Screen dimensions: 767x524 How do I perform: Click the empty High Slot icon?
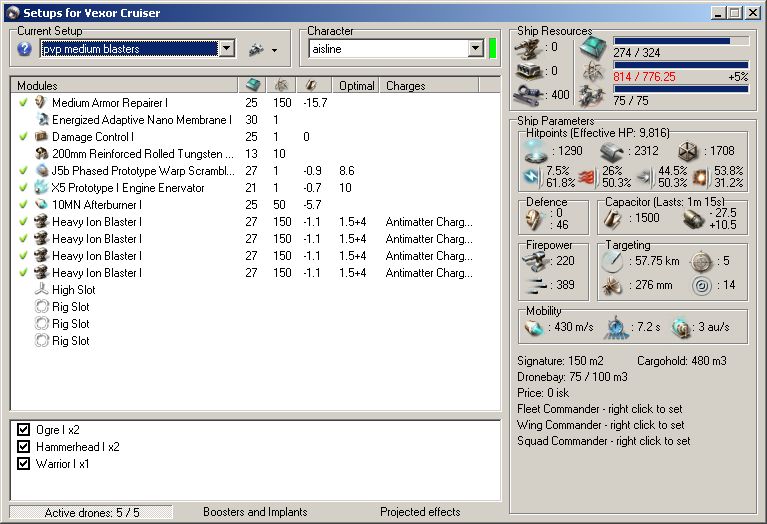(x=42, y=289)
